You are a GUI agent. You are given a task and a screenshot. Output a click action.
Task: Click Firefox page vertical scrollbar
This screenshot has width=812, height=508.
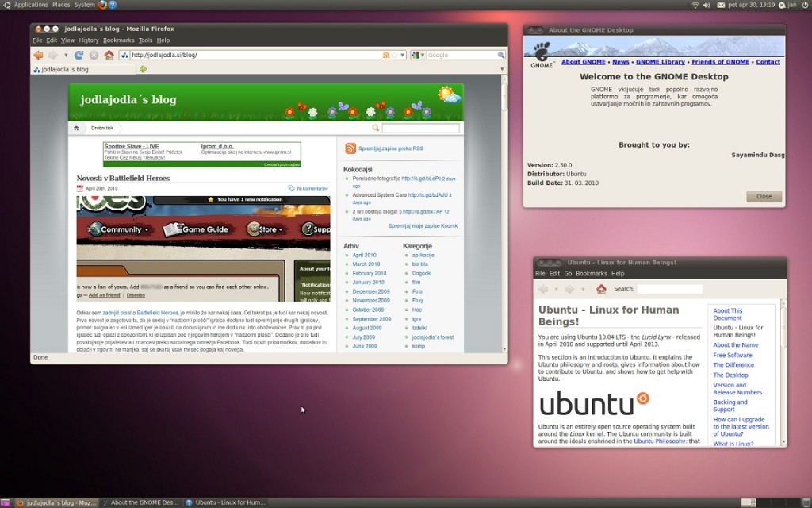(x=504, y=213)
